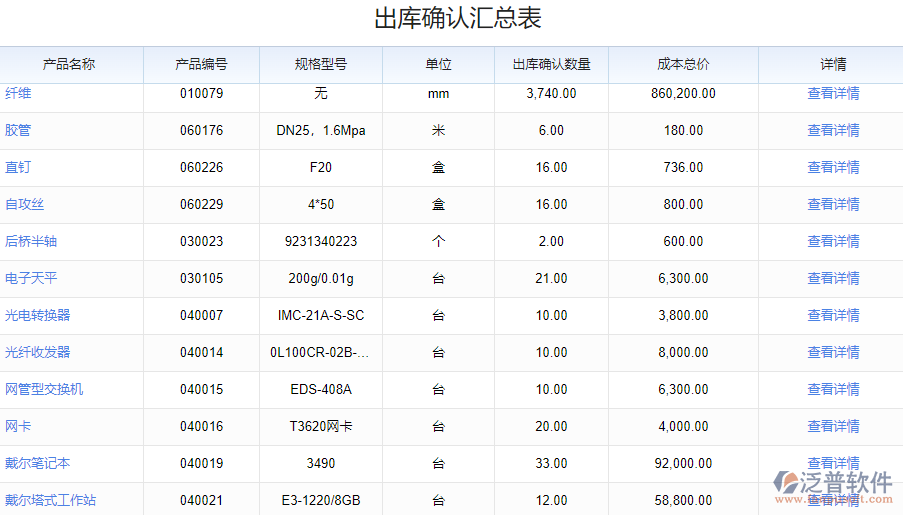Open the 直钉 product entry
This screenshot has width=903, height=515.
[18, 167]
